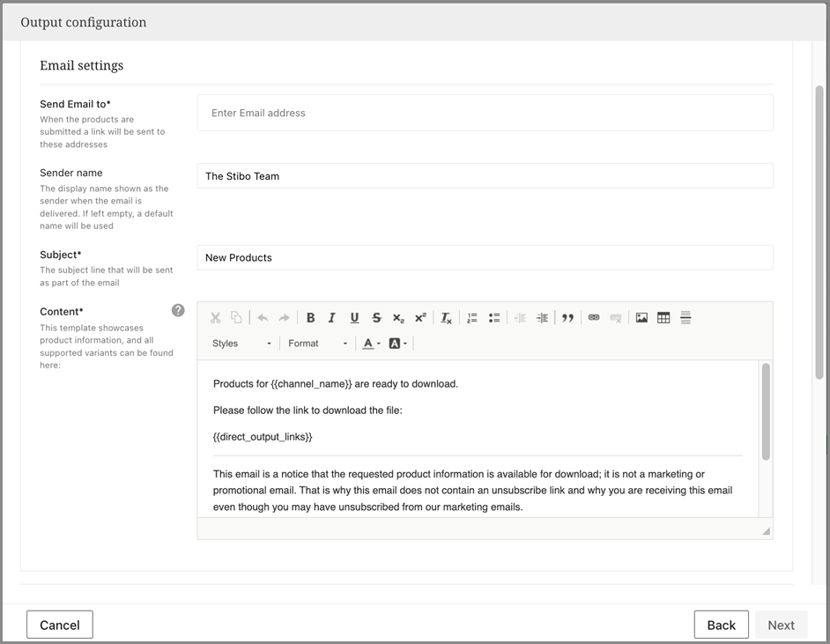830x644 pixels.
Task: Open the text color picker
Action: pyautogui.click(x=371, y=344)
